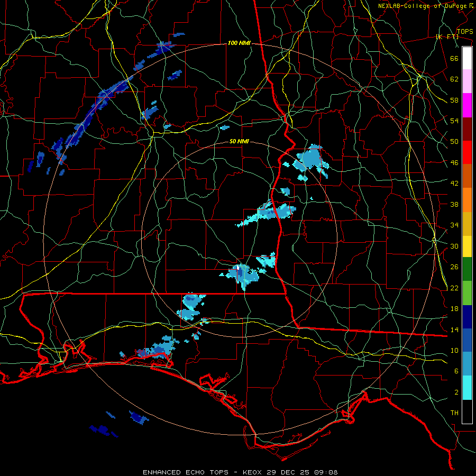This screenshot has height=476, width=476.
Task: Click the "[K FT]" units label
Action: tap(447, 36)
